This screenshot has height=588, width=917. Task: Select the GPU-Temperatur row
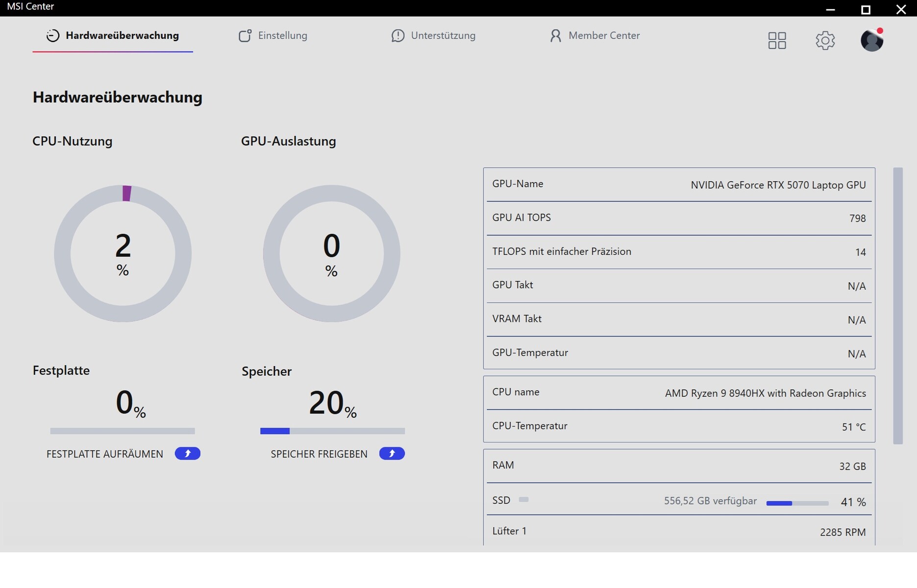pos(679,353)
